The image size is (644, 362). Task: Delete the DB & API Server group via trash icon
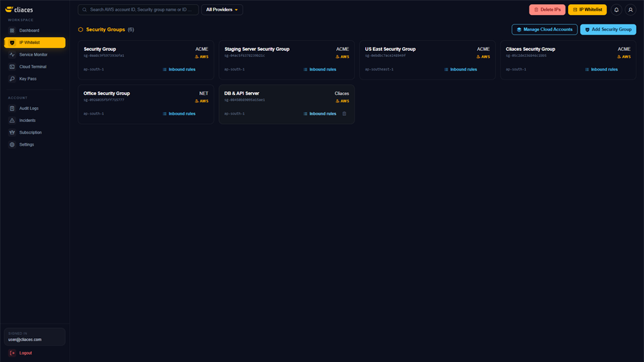tap(344, 114)
